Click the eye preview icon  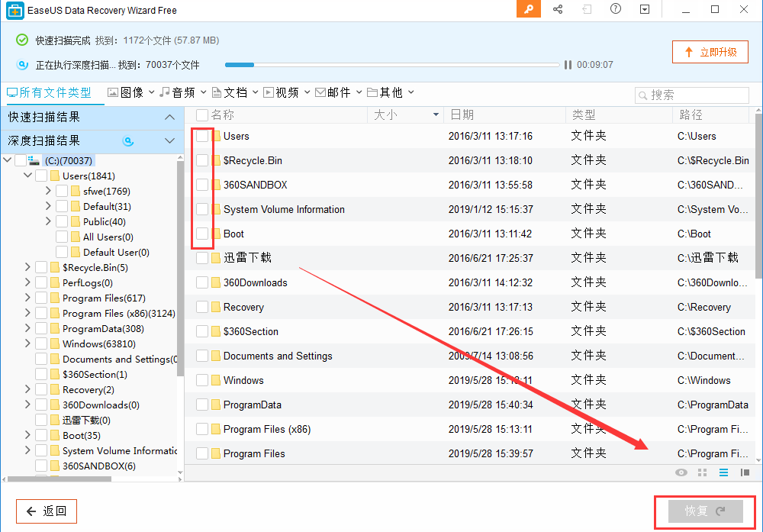click(681, 472)
